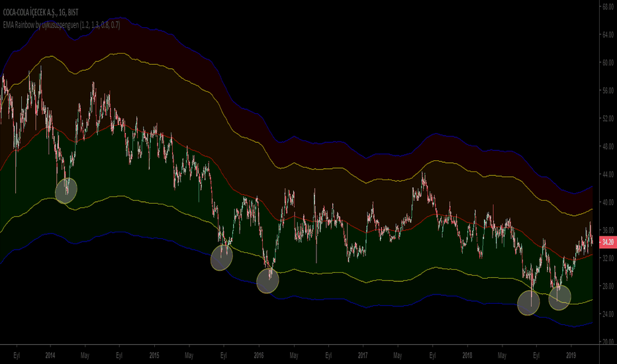Image resolution: width=617 pixels, height=364 pixels.
Task: Select the 2018 label on time axis
Action: pyautogui.click(x=467, y=355)
